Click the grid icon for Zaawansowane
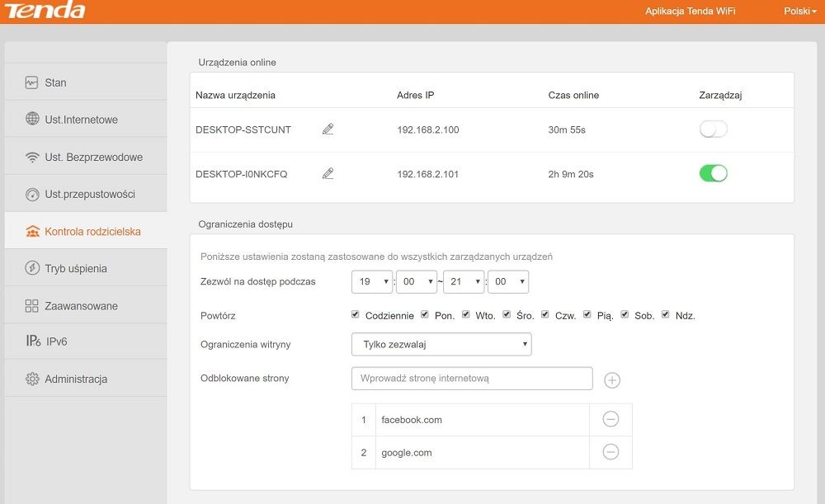 (x=31, y=306)
